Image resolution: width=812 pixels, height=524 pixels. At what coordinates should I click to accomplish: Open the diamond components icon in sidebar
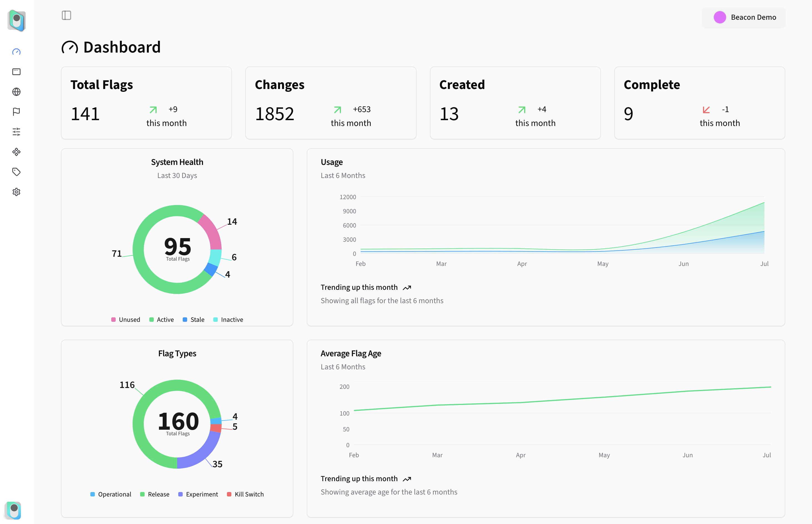point(16,152)
